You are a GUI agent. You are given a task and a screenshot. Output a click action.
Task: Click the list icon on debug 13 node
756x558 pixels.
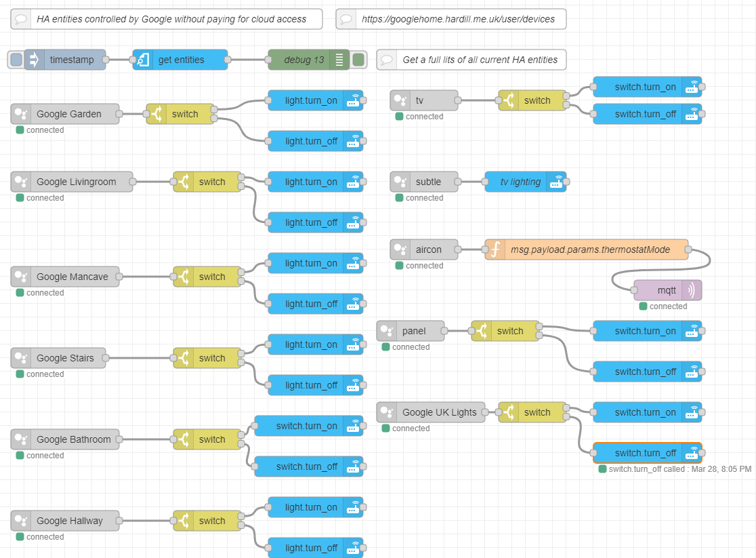339,60
